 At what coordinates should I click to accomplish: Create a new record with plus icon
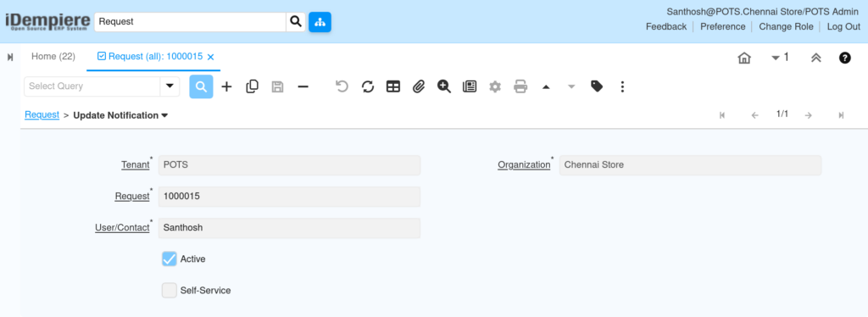tap(226, 86)
